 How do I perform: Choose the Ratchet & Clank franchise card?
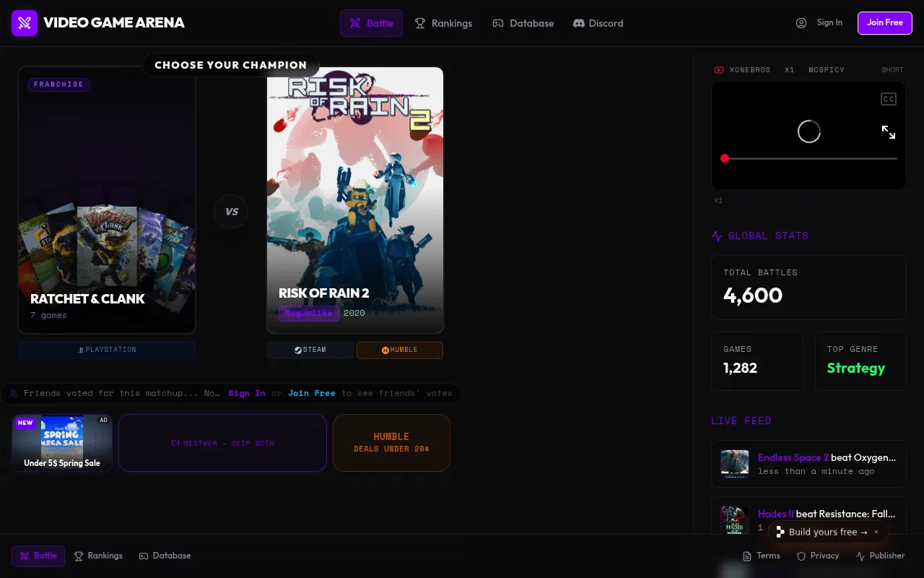[x=107, y=200]
